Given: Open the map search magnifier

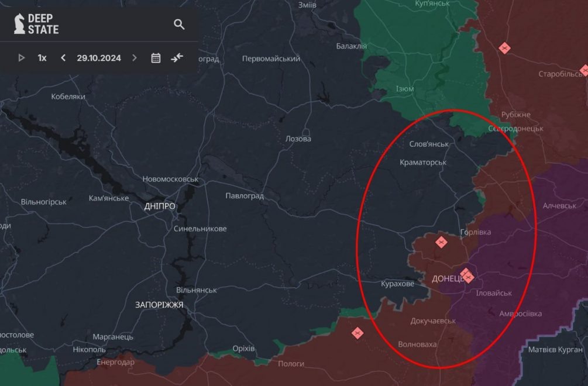Looking at the screenshot, I should [179, 25].
